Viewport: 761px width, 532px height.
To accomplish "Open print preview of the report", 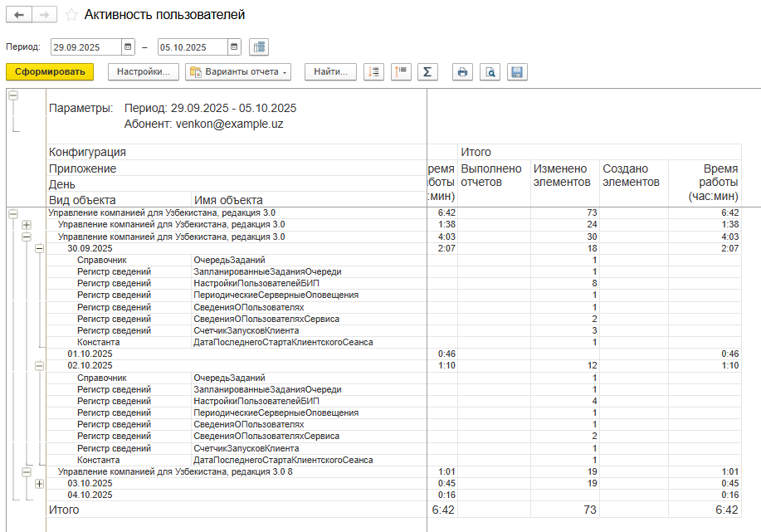I will coord(490,72).
